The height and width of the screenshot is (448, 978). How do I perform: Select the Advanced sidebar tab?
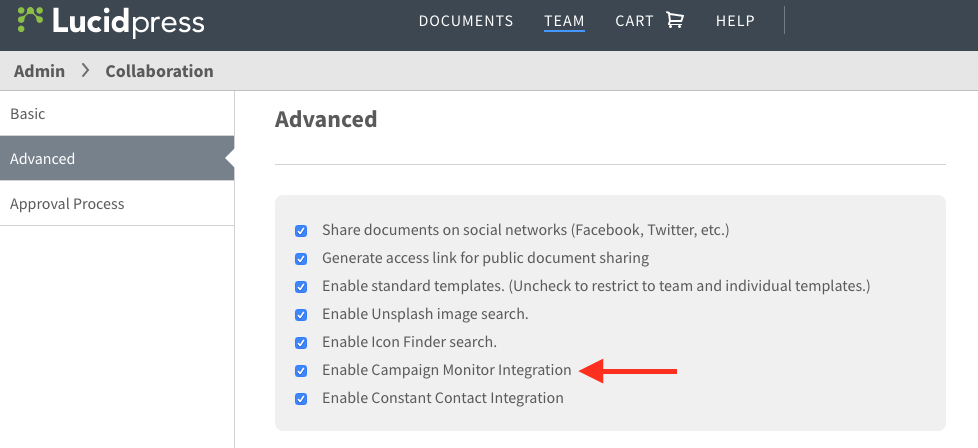point(117,158)
